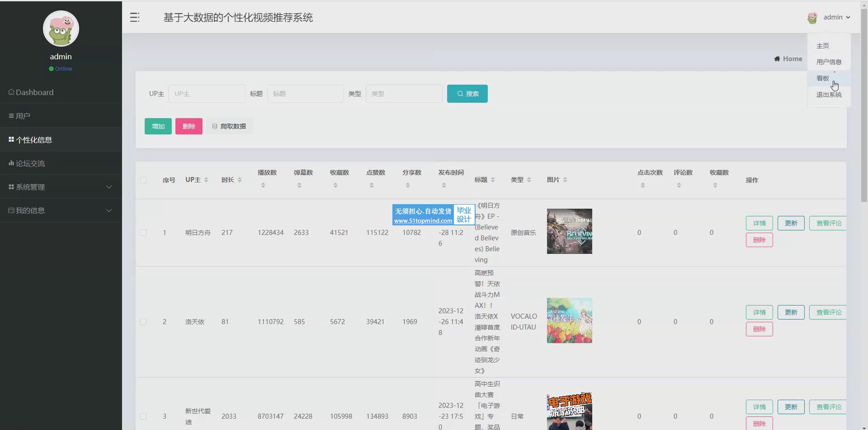Click 查看评论 for the 明日方舟 row

pos(828,223)
